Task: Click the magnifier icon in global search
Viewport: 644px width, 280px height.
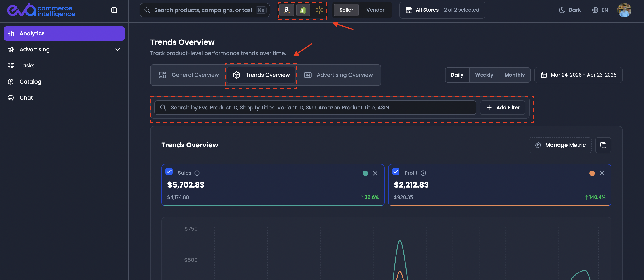Action: click(x=147, y=10)
